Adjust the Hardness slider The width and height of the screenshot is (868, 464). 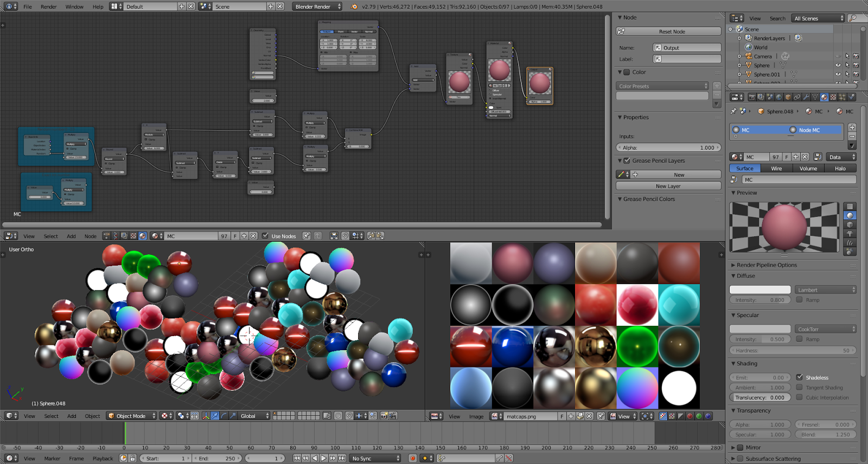pyautogui.click(x=793, y=350)
